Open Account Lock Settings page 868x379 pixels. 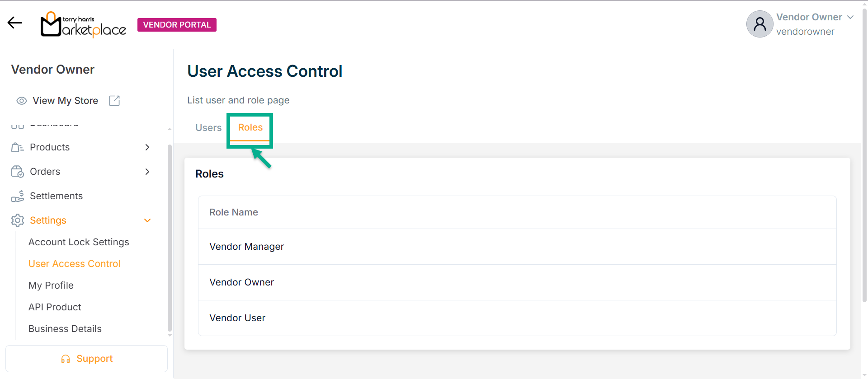pyautogui.click(x=79, y=242)
